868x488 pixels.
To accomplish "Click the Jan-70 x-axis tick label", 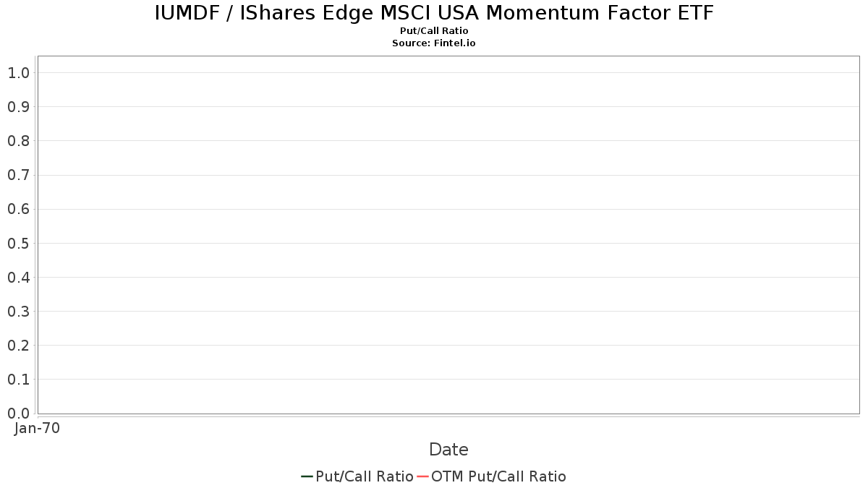I will click(37, 428).
